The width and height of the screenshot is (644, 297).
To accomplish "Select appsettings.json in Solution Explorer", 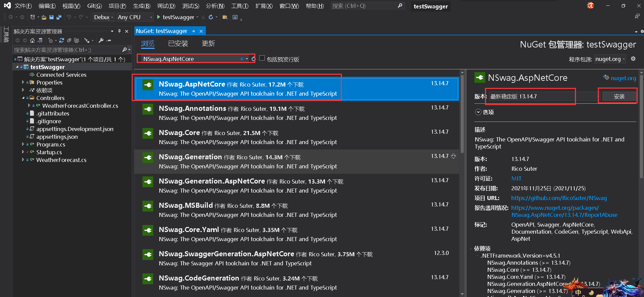I will pos(57,137).
